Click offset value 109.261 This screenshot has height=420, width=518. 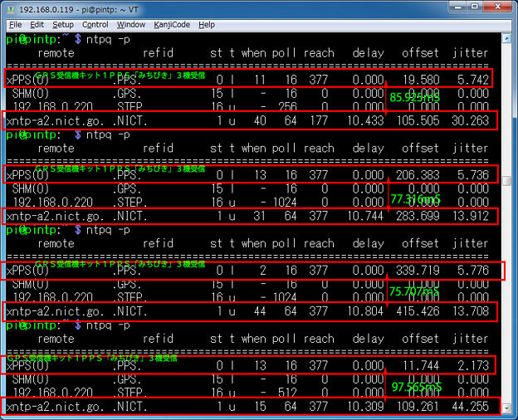pyautogui.click(x=418, y=406)
